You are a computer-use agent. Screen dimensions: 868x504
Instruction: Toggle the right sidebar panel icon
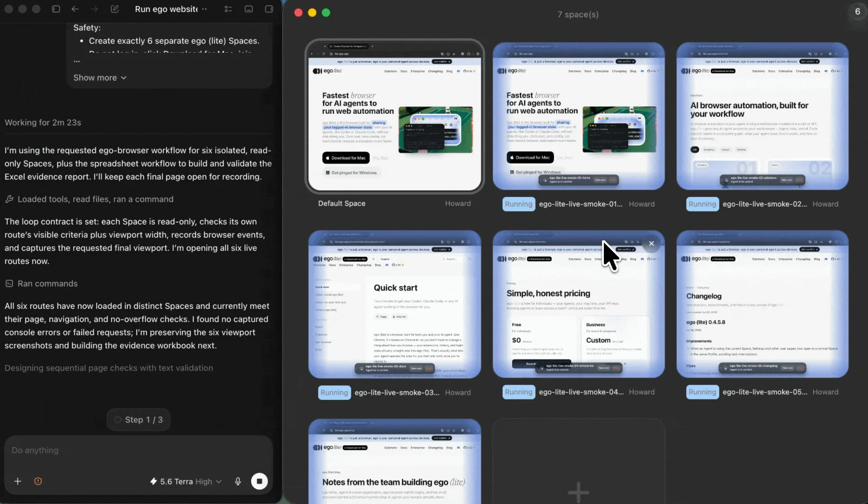tap(269, 9)
